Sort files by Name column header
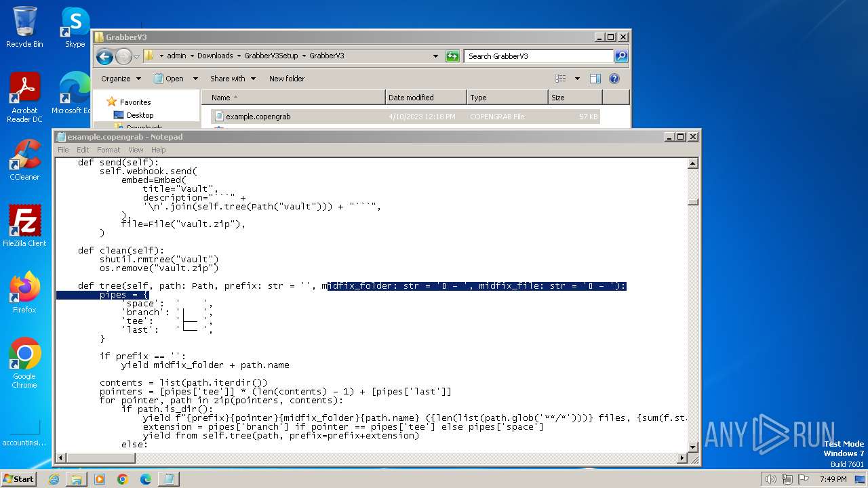The width and height of the screenshot is (868, 488). (x=293, y=98)
